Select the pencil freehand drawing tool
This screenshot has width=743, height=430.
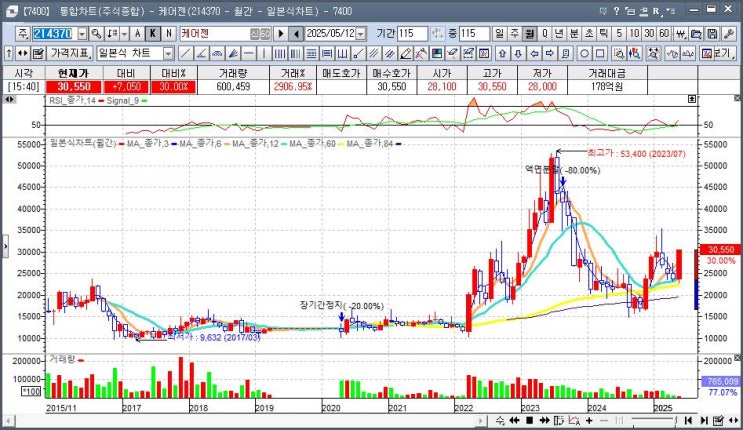[405, 53]
